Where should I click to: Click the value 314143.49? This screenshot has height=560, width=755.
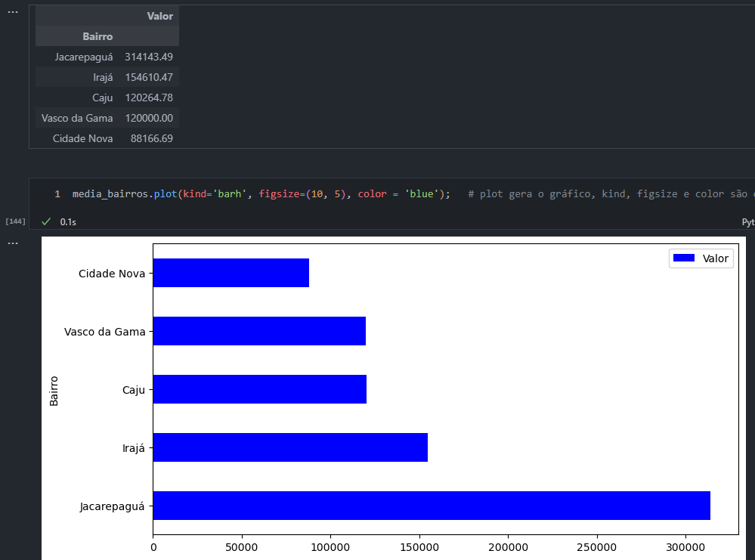pos(149,57)
